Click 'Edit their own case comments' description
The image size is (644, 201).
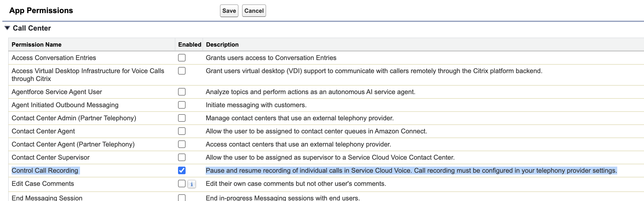(296, 184)
